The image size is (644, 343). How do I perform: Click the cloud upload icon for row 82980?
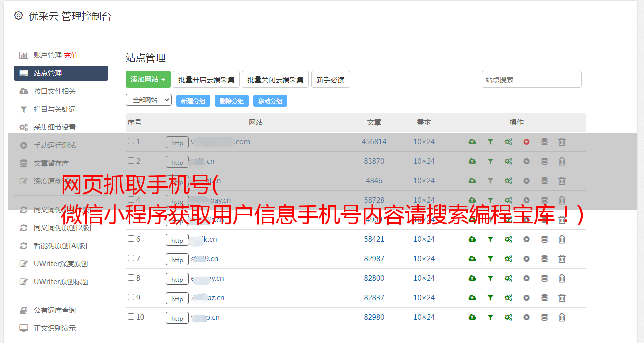point(472,317)
